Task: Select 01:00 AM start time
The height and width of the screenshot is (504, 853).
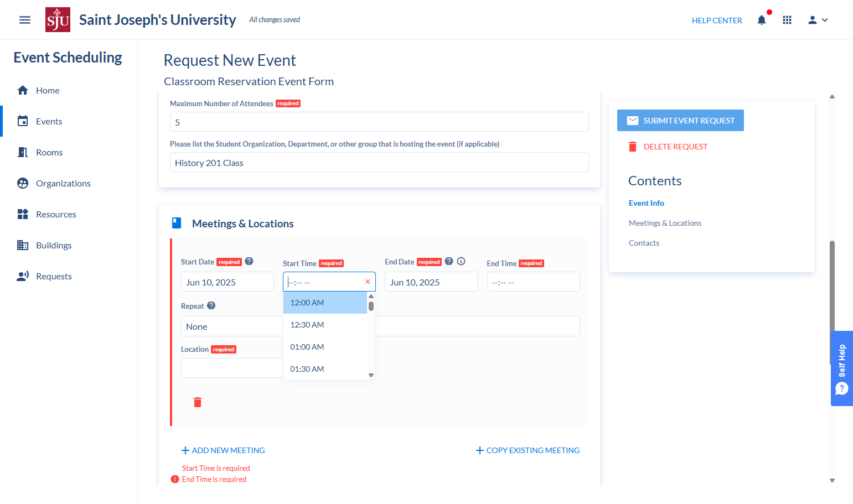Action: (325, 347)
